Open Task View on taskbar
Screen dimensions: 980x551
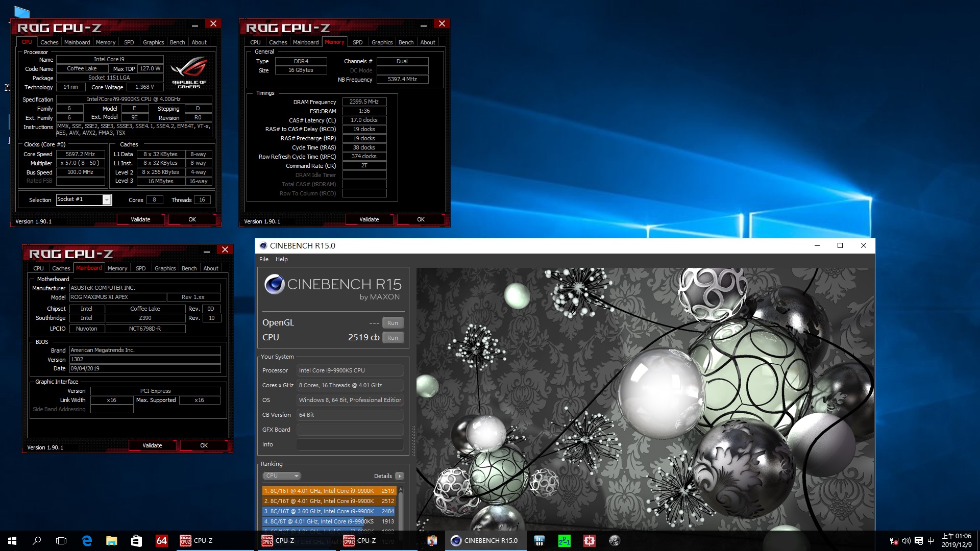coord(61,541)
